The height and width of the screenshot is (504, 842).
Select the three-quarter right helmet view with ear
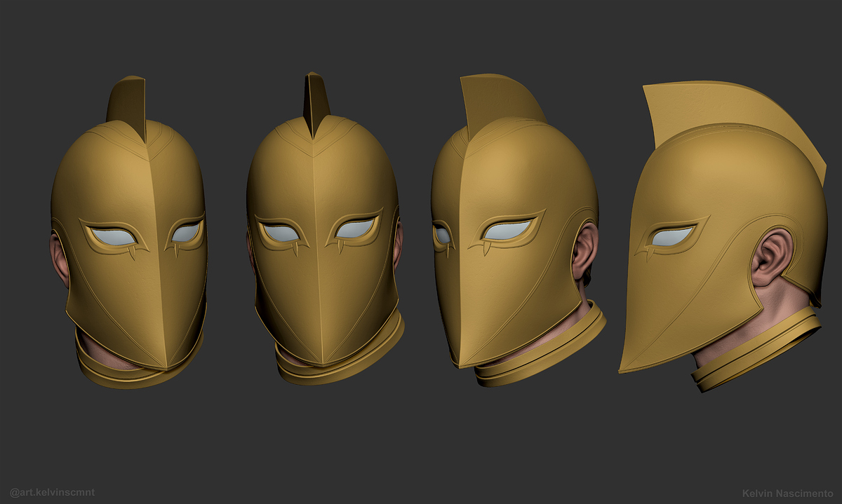518,231
